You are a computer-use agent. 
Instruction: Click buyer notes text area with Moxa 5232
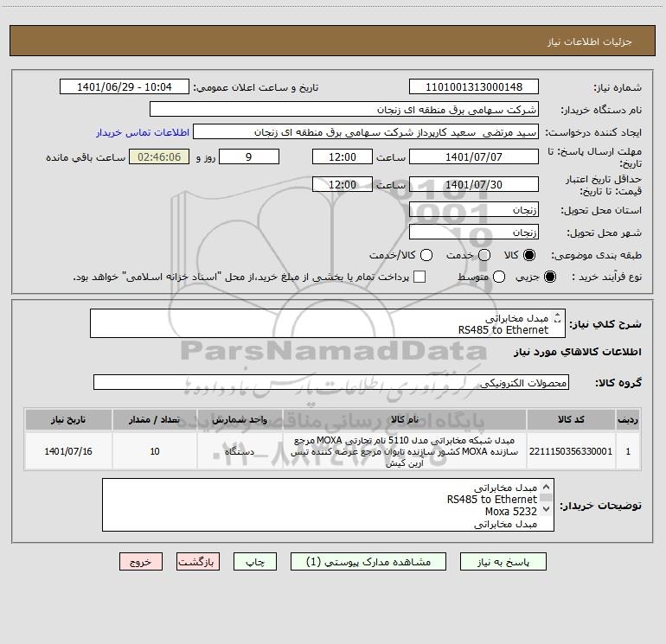pyautogui.click(x=328, y=505)
